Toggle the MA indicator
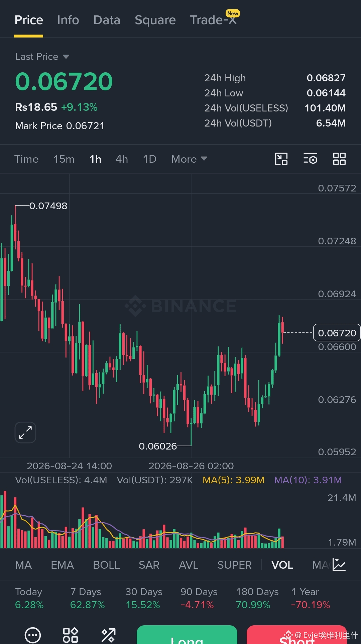This screenshot has width=361, height=644. pos(23,565)
